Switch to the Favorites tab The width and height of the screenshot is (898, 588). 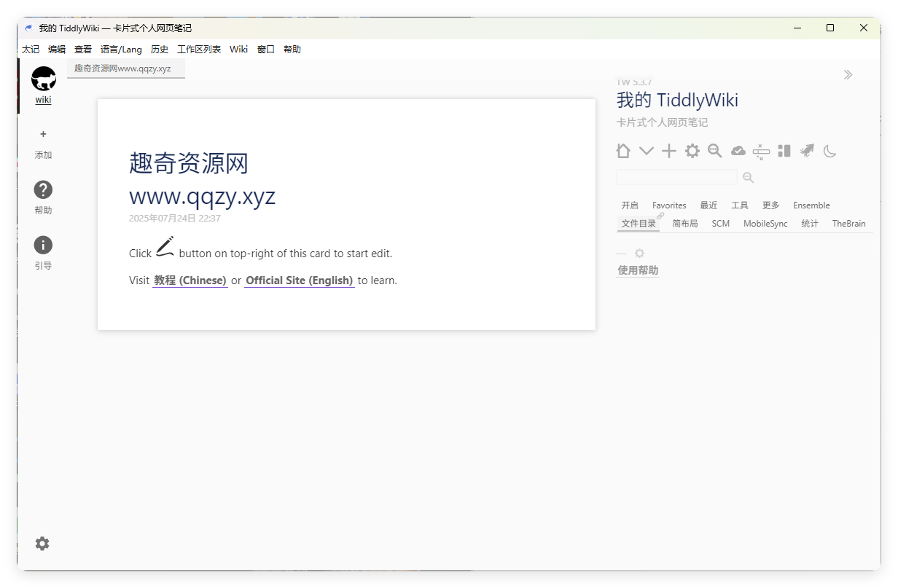point(668,205)
